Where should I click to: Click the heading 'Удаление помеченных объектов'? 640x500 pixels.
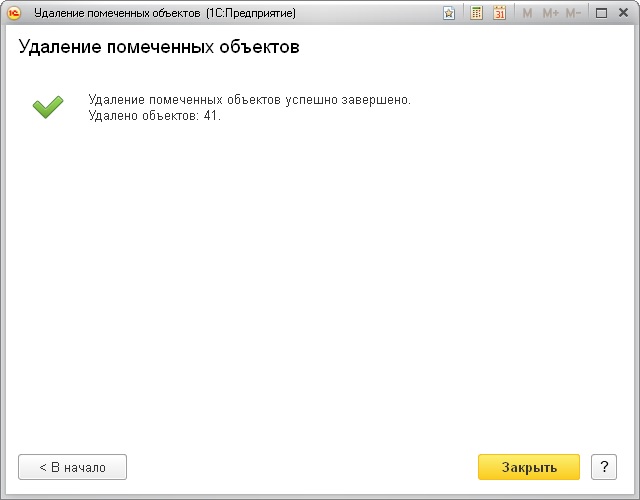[x=160, y=48]
